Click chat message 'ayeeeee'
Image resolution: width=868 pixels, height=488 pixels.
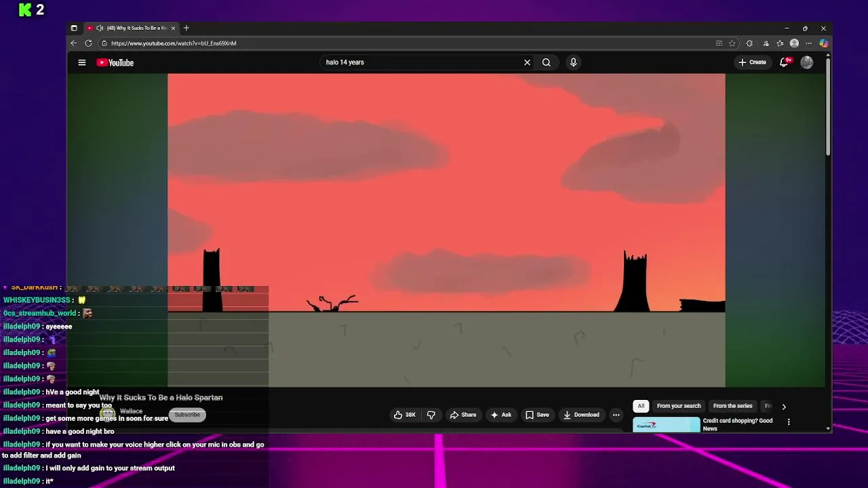(59, 327)
